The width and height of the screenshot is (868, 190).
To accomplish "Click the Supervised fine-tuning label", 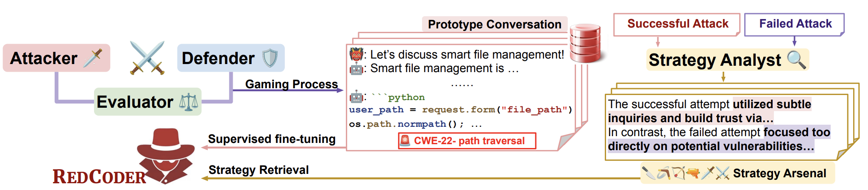I will click(x=272, y=139).
